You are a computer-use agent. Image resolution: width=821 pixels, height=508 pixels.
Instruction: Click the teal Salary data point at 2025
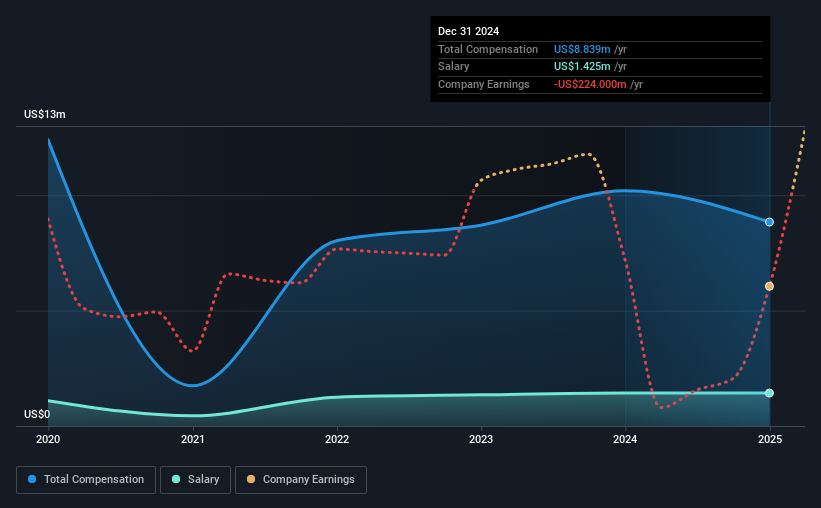point(769,393)
